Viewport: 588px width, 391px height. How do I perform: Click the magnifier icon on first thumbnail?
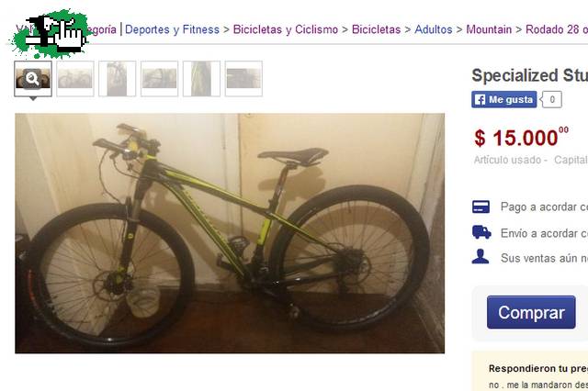point(32,79)
